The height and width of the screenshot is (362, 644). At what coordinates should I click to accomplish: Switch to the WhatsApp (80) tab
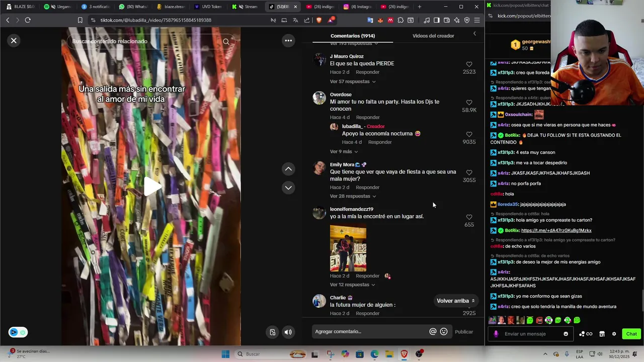(x=132, y=7)
